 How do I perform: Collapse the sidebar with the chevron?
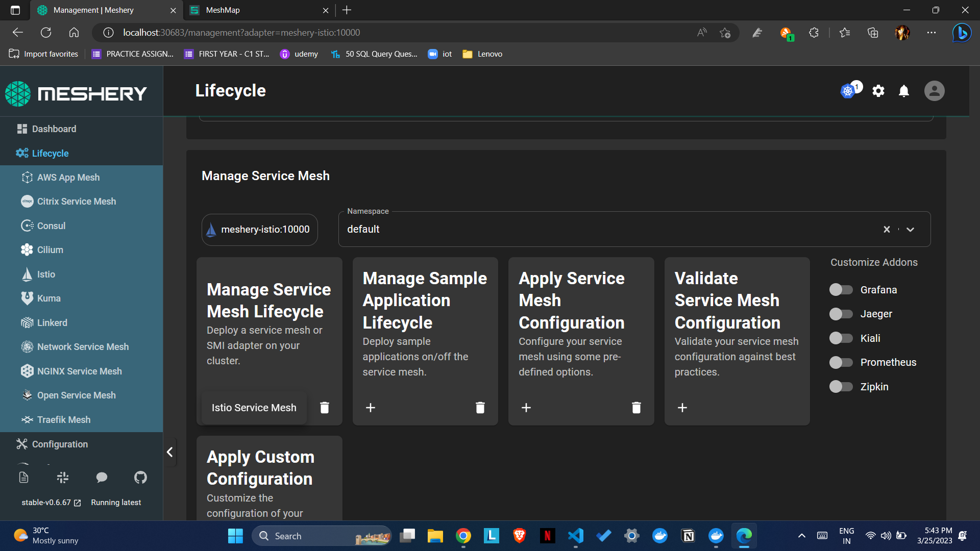pos(169,452)
